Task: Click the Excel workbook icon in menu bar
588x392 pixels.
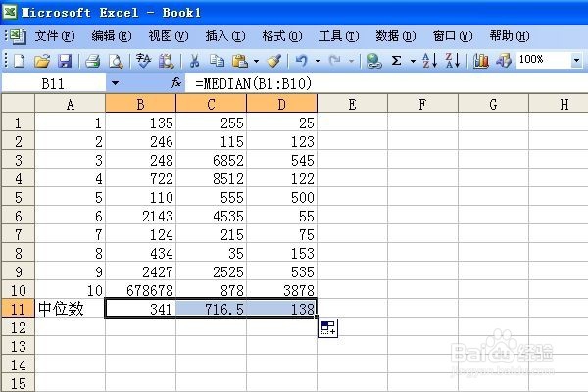Action: 17,36
